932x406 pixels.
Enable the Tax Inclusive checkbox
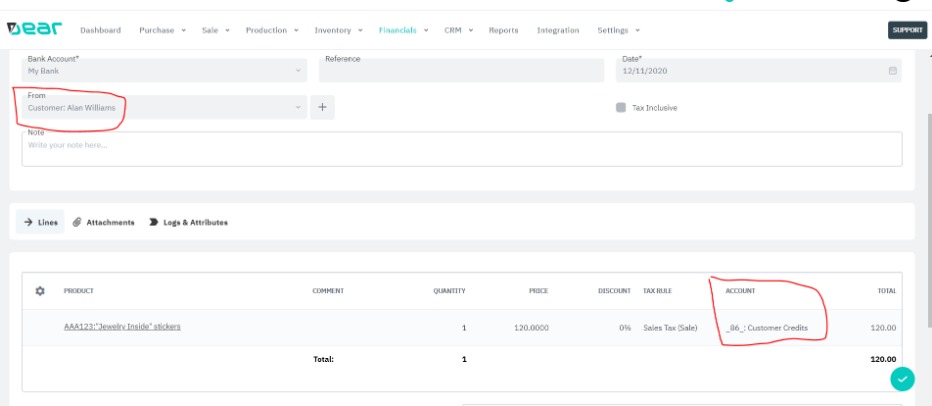(x=621, y=107)
